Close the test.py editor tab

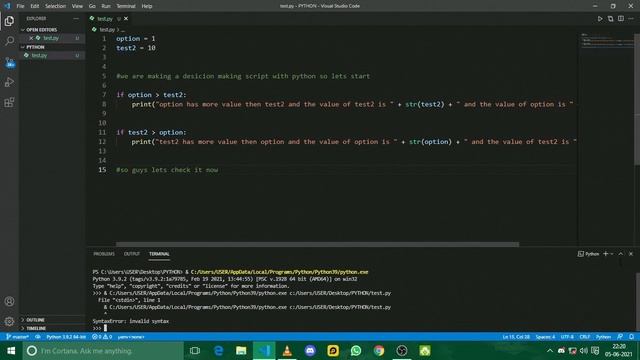coord(126,19)
